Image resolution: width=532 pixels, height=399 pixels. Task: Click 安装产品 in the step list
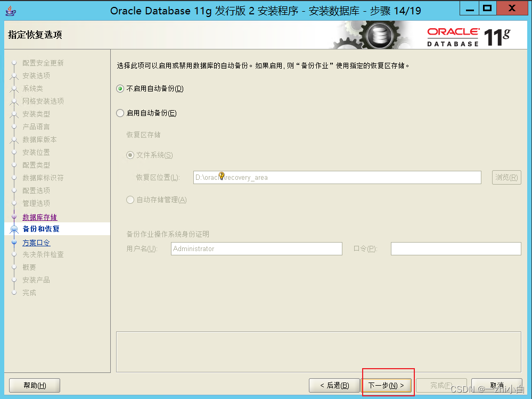pos(36,280)
